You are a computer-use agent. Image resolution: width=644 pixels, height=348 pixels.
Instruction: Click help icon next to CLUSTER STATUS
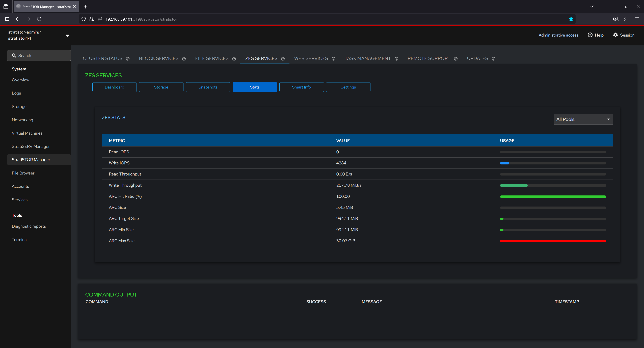[128, 59]
